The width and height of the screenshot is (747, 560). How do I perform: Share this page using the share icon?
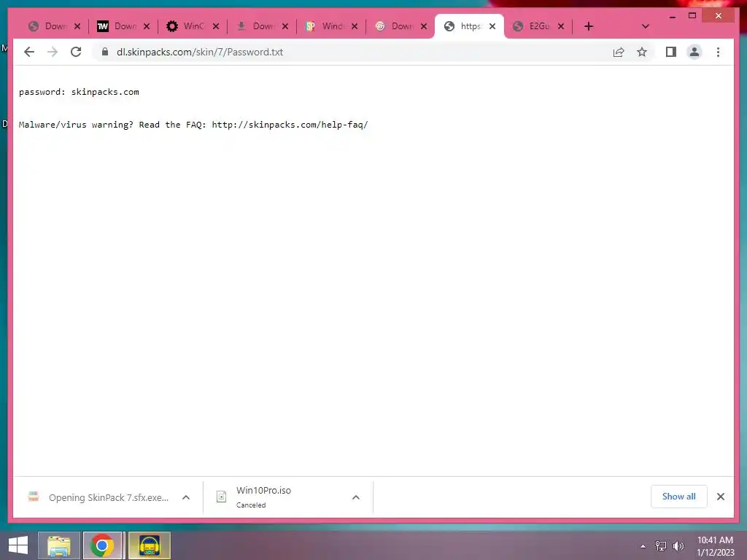pyautogui.click(x=619, y=52)
